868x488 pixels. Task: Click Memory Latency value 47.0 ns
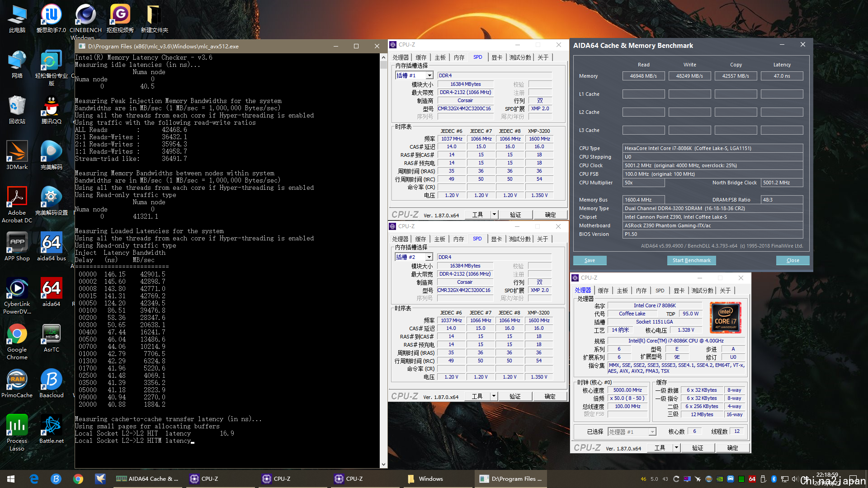pos(782,76)
